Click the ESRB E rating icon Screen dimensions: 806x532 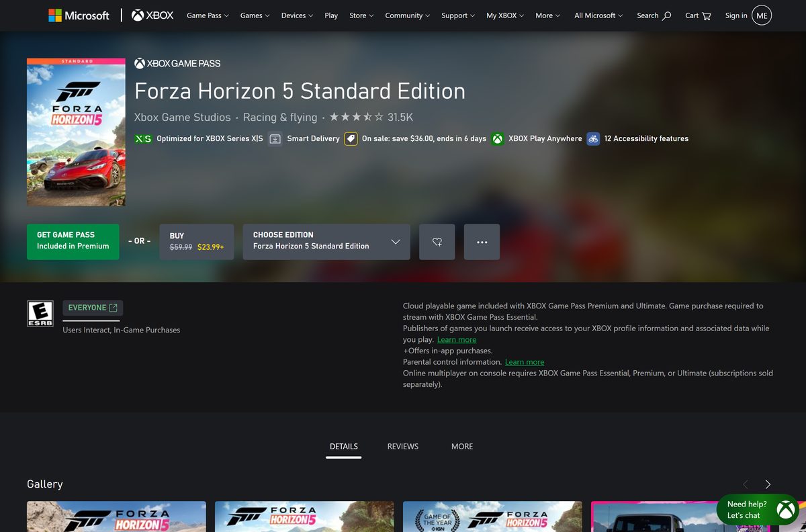pyautogui.click(x=40, y=314)
